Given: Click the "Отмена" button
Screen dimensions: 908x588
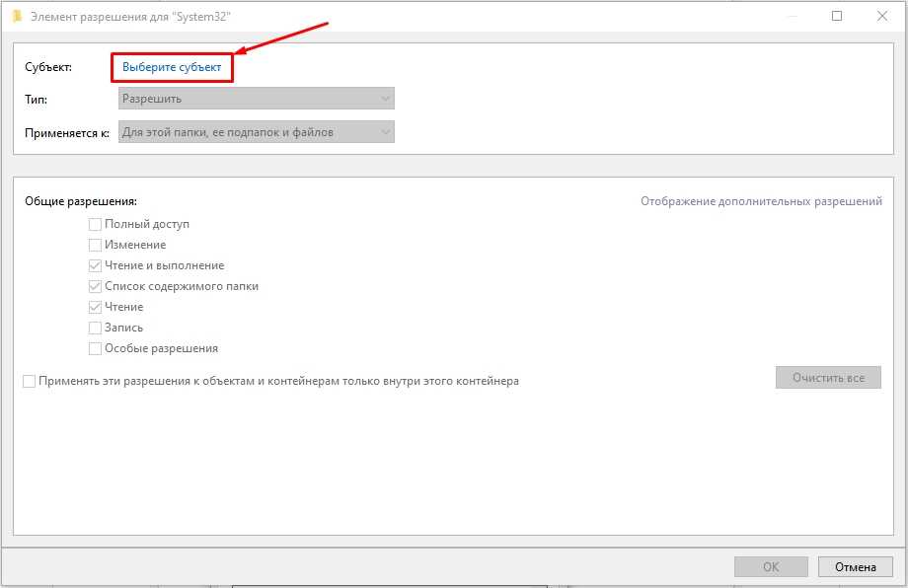Looking at the screenshot, I should pyautogui.click(x=855, y=567).
